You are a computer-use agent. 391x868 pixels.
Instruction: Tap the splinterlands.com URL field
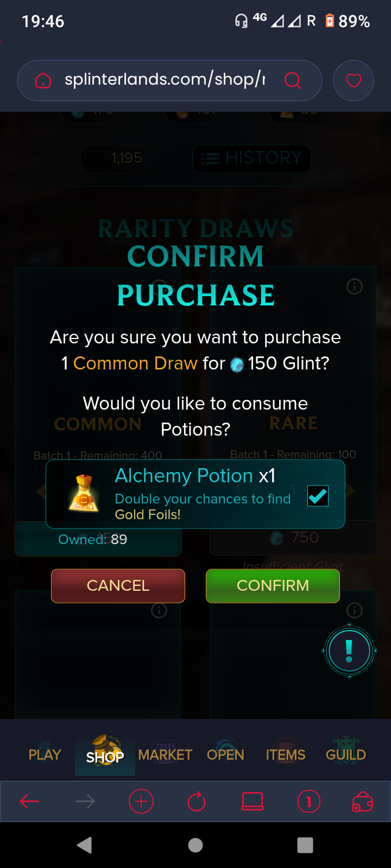click(165, 80)
